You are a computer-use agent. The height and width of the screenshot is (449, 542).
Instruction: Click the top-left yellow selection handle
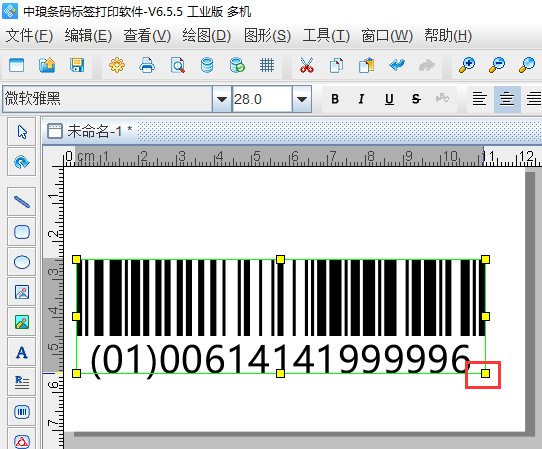[76, 259]
